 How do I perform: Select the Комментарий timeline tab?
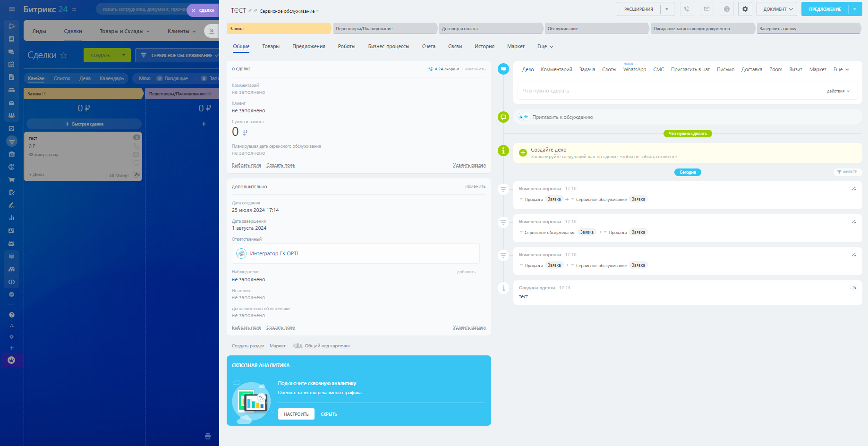tap(556, 69)
